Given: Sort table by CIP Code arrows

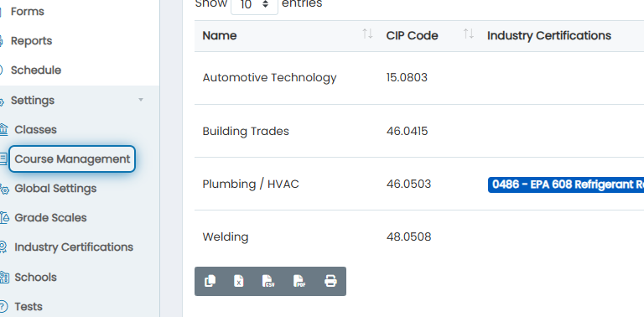Looking at the screenshot, I should [469, 34].
